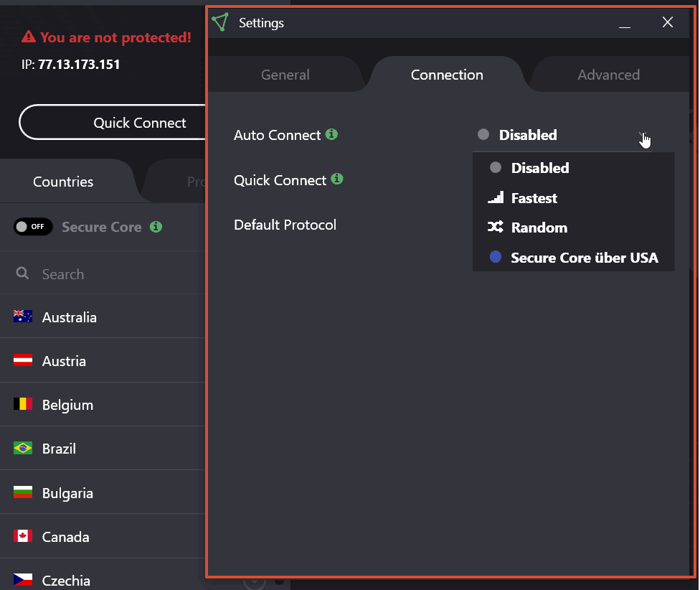Viewport: 700px width, 590px height.
Task: Click the search magnifier icon
Action: pyautogui.click(x=22, y=273)
